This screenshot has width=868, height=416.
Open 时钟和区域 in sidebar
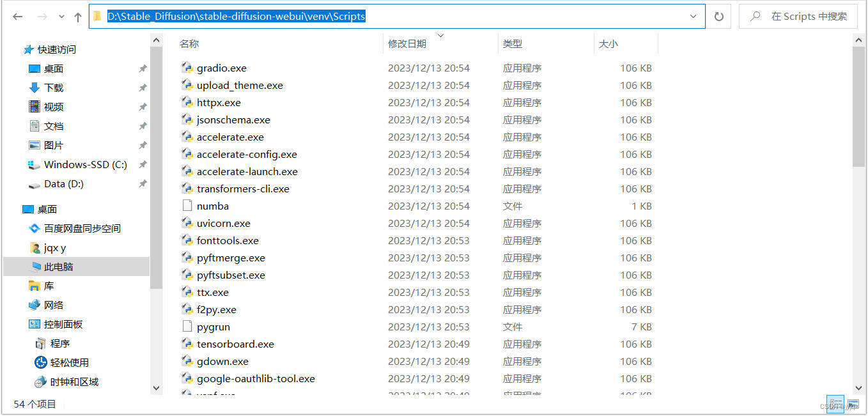tap(66, 381)
